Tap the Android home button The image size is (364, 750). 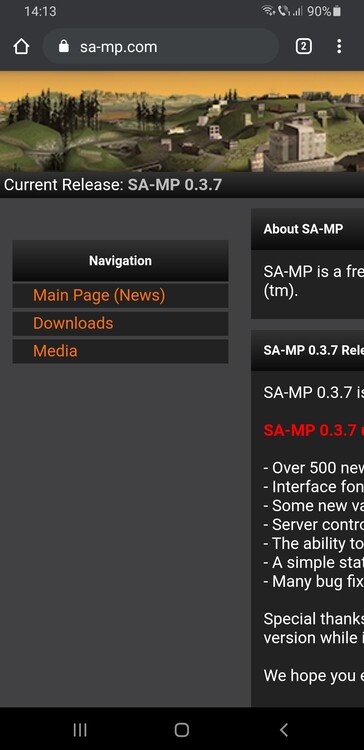point(182,729)
